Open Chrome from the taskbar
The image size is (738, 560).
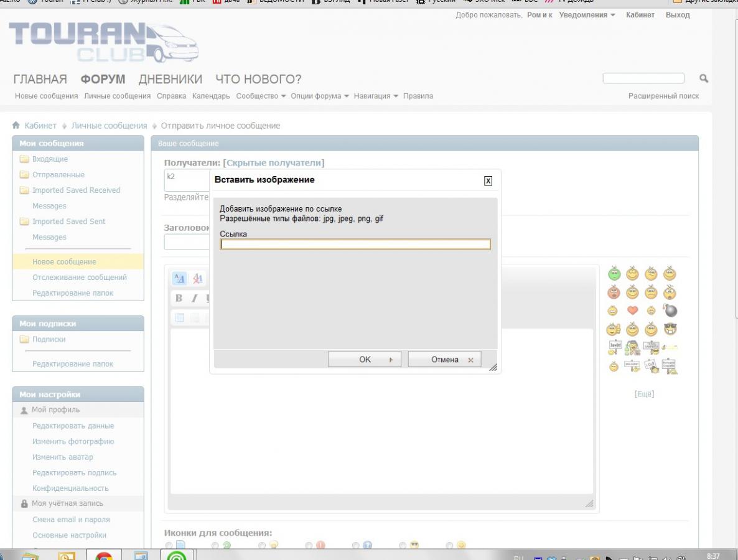103,555
